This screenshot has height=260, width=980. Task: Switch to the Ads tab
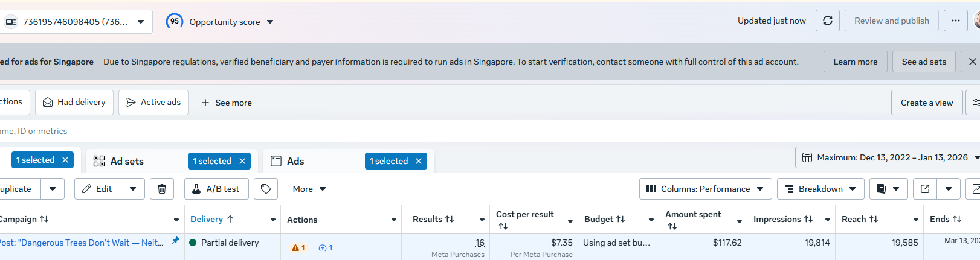tap(295, 161)
